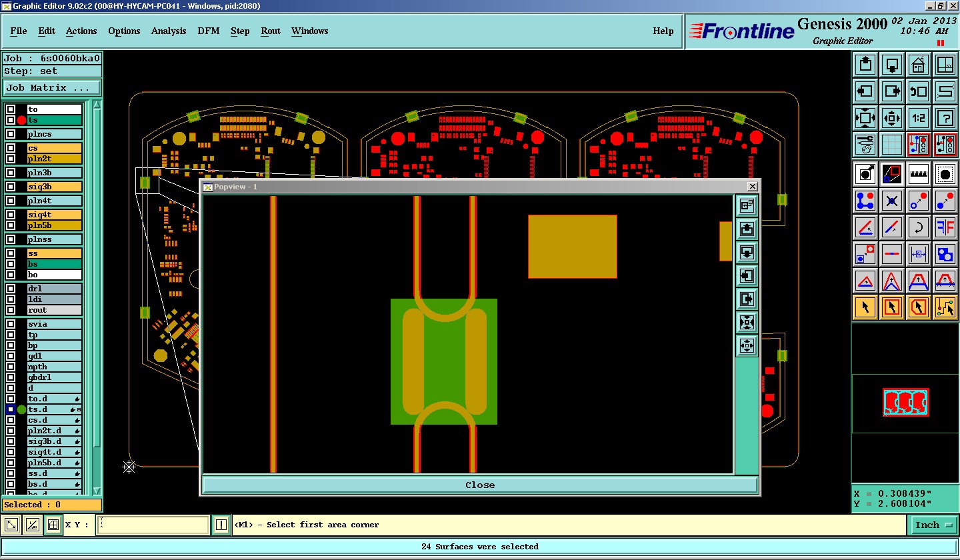Click the 1:2 zoom scale icon
Image resolution: width=960 pixels, height=560 pixels.
(918, 118)
